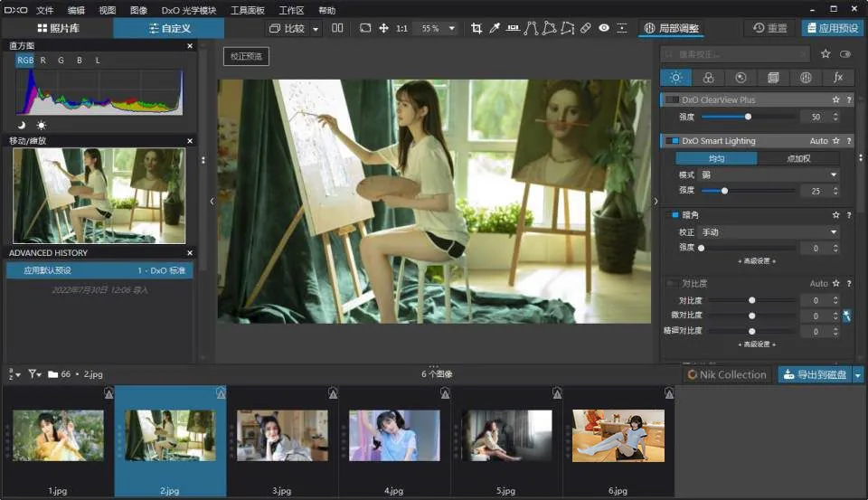Screen dimensions: 868x500
Task: Open the 工具面板 menu
Action: [x=248, y=10]
